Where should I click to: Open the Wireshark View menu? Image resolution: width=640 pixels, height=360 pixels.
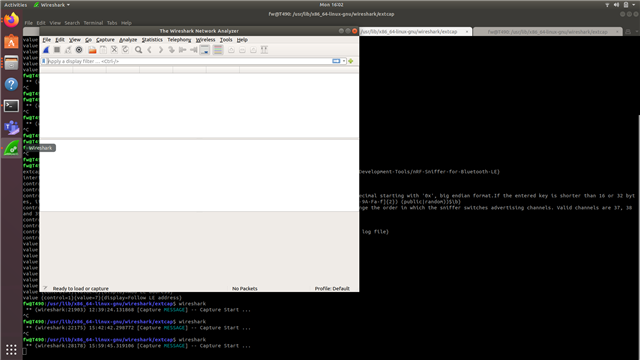[75, 40]
